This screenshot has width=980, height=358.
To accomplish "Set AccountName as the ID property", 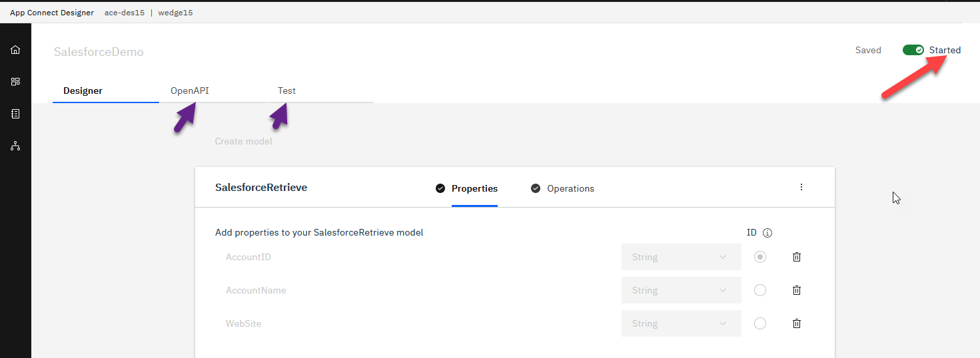I will point(760,290).
